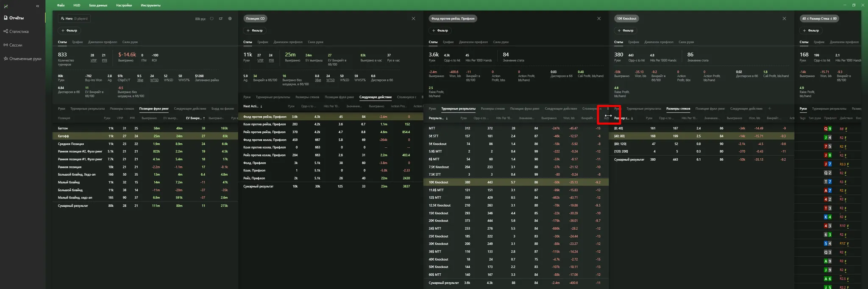Click the share icon beside refresh
This screenshot has height=289, width=868.
[221, 19]
